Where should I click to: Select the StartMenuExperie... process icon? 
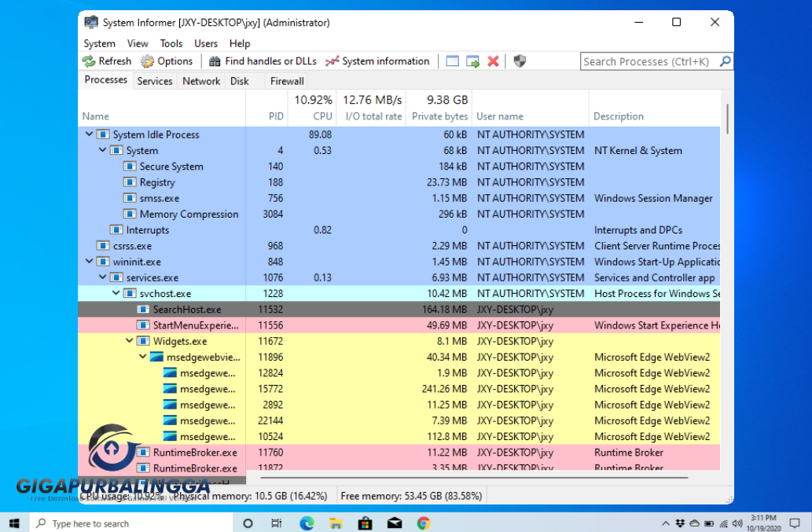point(143,325)
